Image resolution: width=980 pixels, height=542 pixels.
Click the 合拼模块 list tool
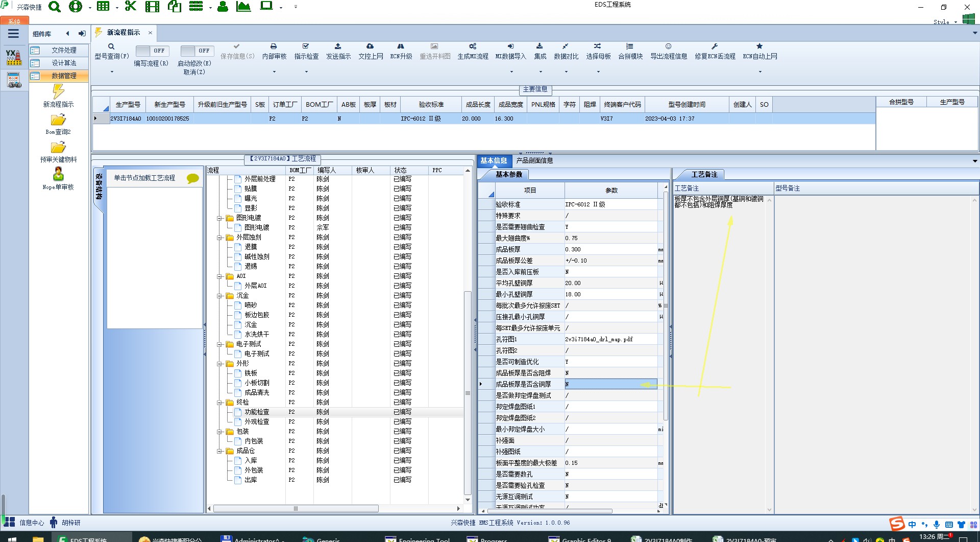coord(630,52)
